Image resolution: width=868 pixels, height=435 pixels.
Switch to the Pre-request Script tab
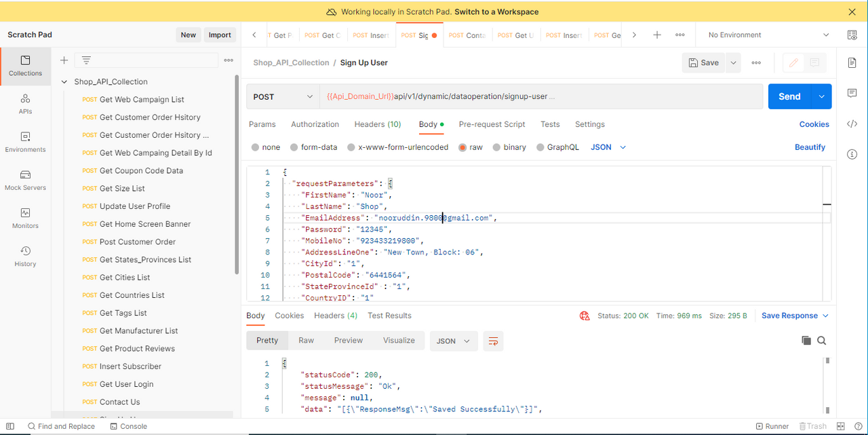492,124
